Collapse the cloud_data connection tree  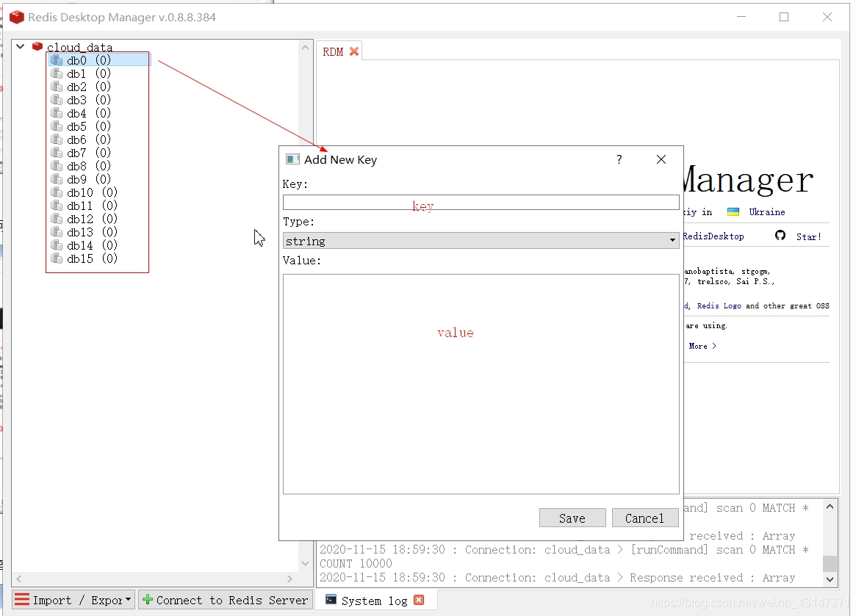pyautogui.click(x=20, y=46)
